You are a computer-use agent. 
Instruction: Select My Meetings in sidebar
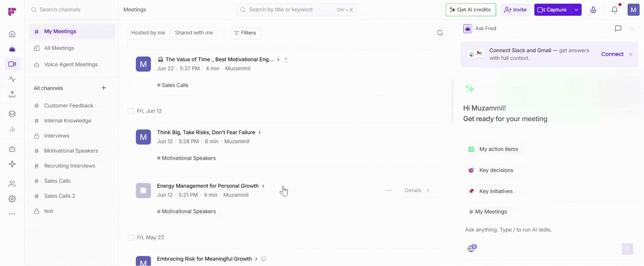click(x=72, y=31)
